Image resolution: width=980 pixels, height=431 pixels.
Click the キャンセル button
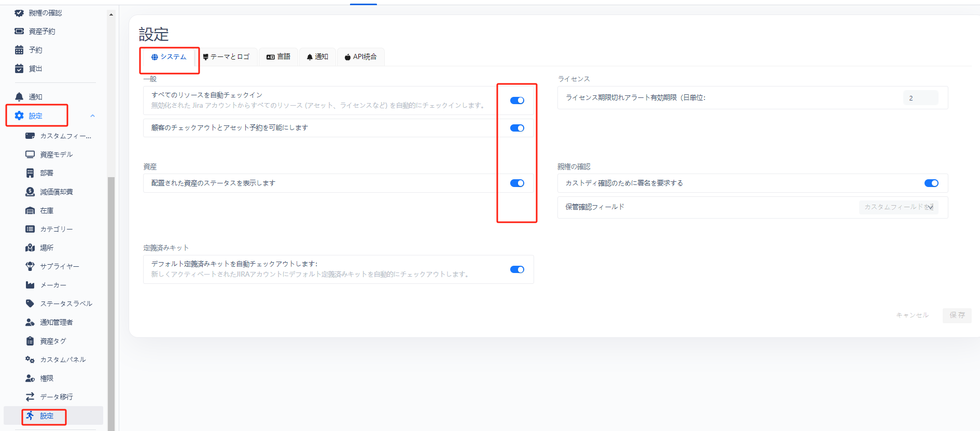coord(912,315)
